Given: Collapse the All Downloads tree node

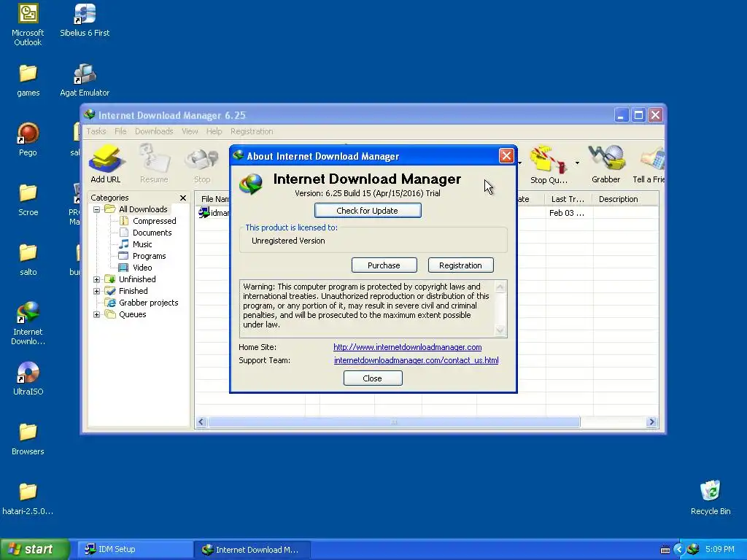Looking at the screenshot, I should point(97,209).
